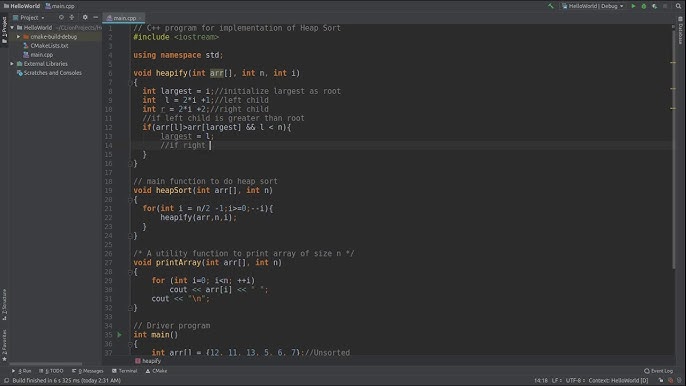Open Project panel settings gear

tap(85, 18)
